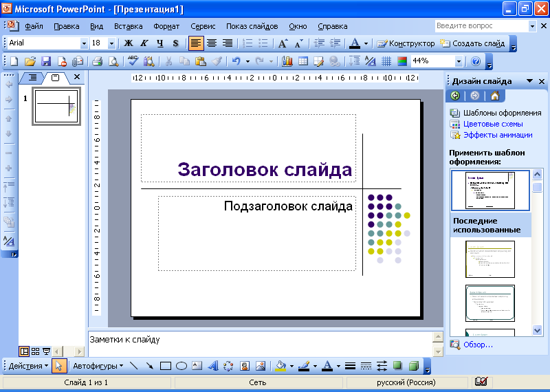Switch to the Outline tab in left pane
The image size is (550, 392).
pos(32,78)
